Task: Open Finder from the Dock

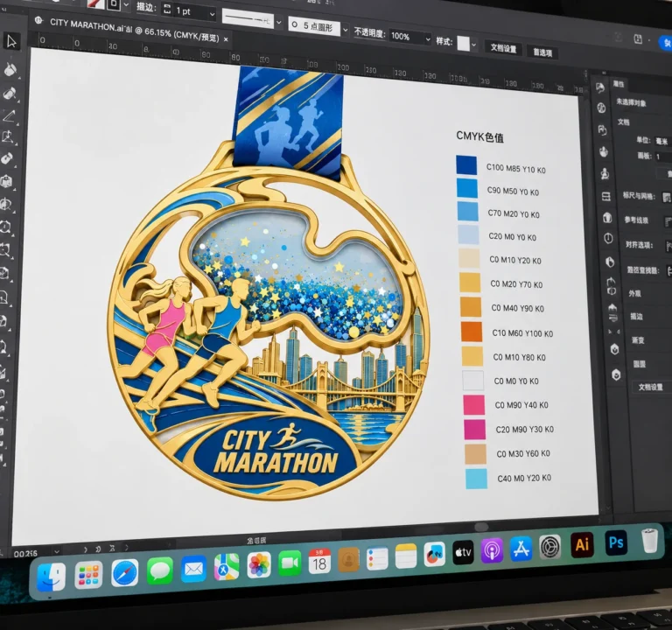Action: tap(51, 577)
